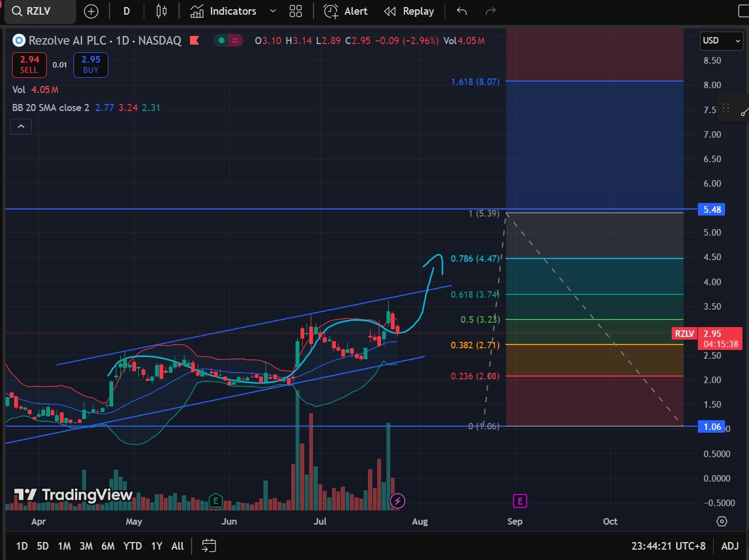Click the 23:44:21 UTC+8 timezone clock

coord(668,546)
